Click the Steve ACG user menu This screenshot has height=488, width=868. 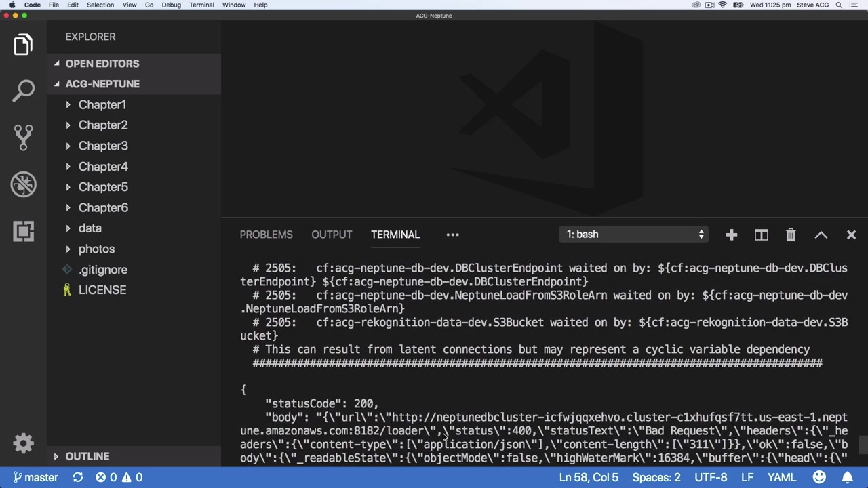tap(812, 5)
